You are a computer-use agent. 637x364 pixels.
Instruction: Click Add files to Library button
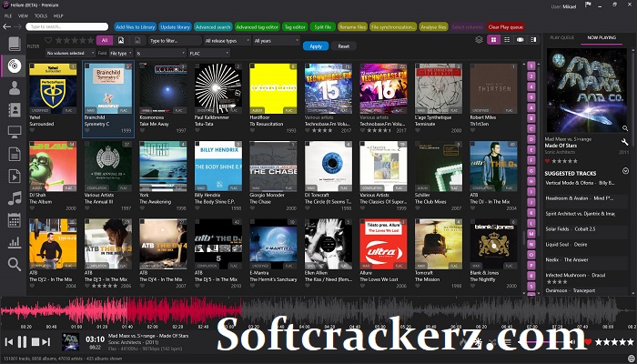click(136, 26)
